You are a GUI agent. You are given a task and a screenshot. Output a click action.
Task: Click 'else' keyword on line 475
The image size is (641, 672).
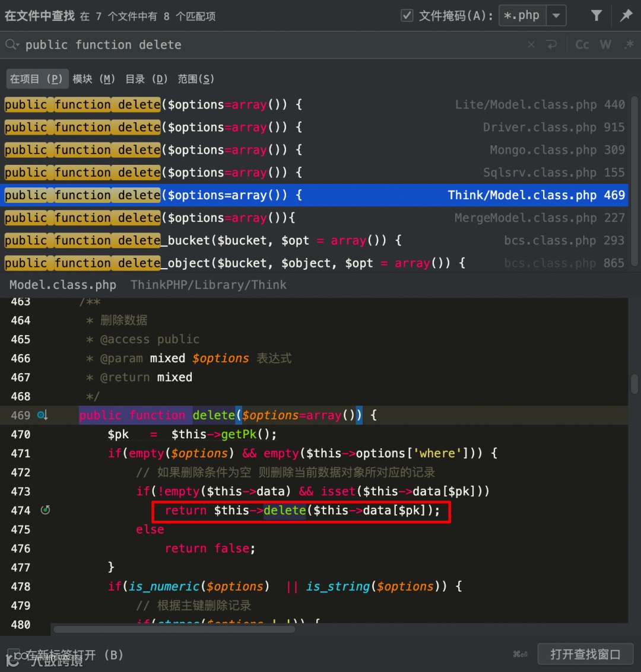tap(150, 529)
